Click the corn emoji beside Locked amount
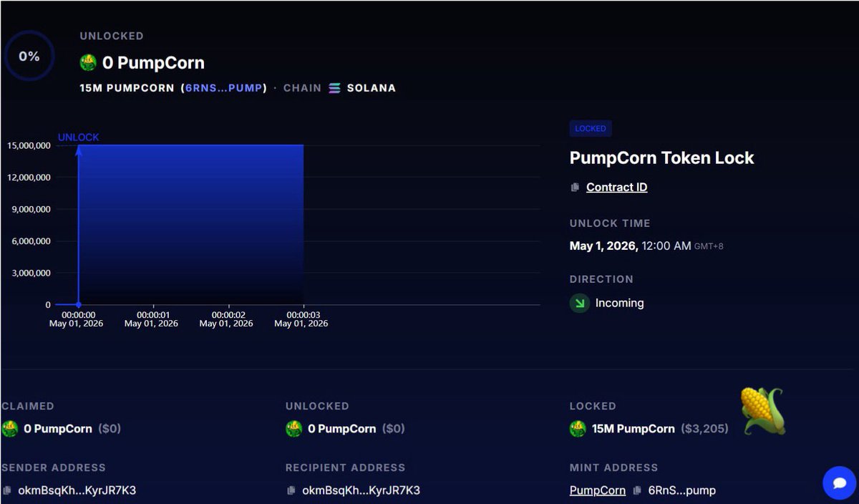The width and height of the screenshot is (859, 504). pyautogui.click(x=761, y=409)
